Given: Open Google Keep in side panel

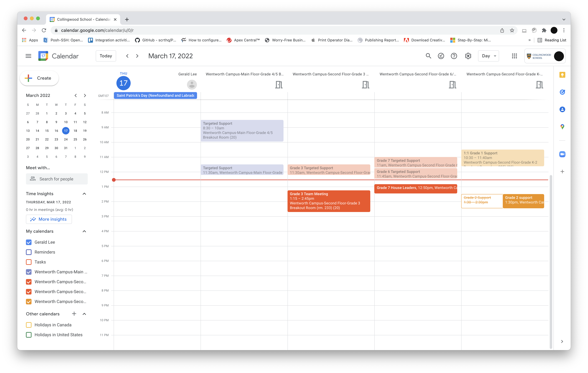Looking at the screenshot, I should 562,75.
